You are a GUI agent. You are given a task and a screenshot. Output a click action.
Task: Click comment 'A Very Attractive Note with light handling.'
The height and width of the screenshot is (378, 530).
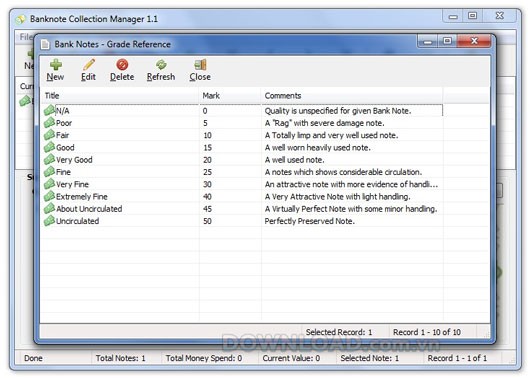(337, 197)
